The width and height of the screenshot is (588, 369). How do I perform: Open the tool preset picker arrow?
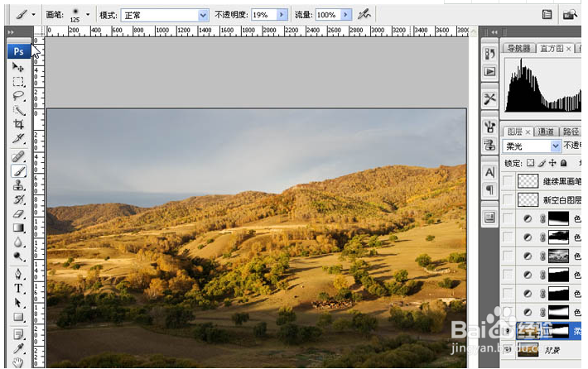click(x=33, y=15)
